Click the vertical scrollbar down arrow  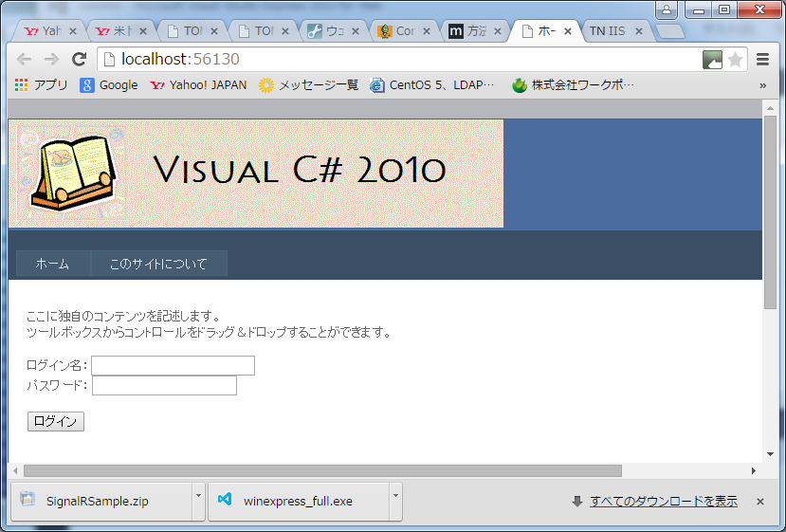[770, 454]
